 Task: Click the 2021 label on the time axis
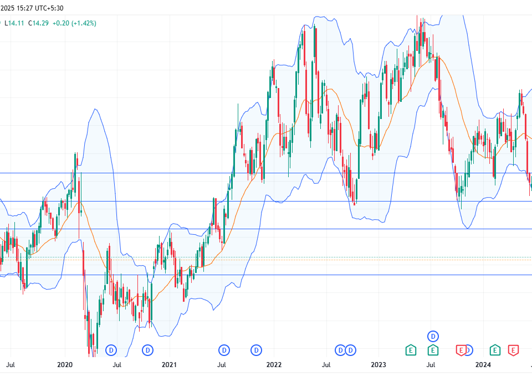coord(170,365)
